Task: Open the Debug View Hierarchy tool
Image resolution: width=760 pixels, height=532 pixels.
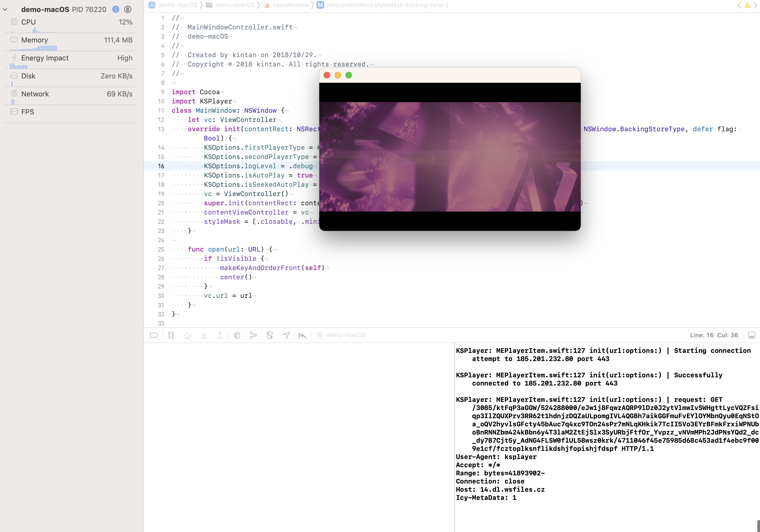Action: coord(237,335)
